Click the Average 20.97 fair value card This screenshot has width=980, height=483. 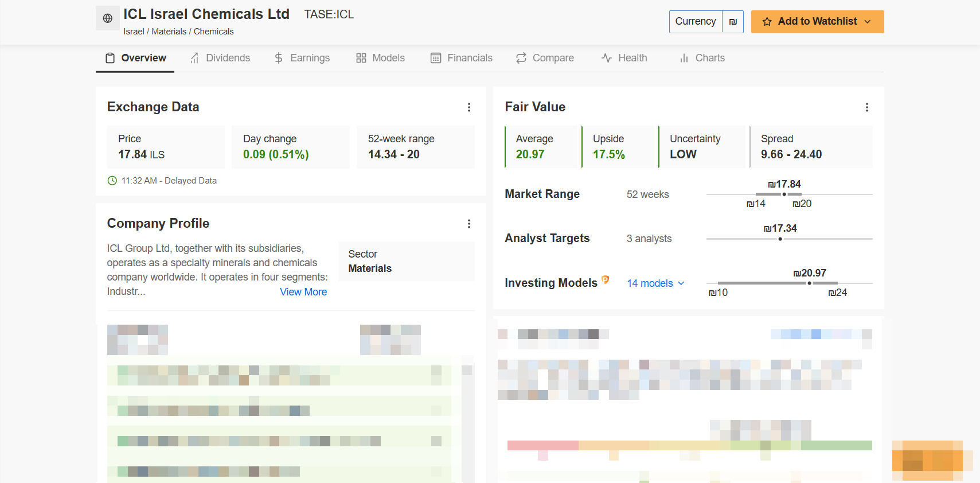(541, 147)
